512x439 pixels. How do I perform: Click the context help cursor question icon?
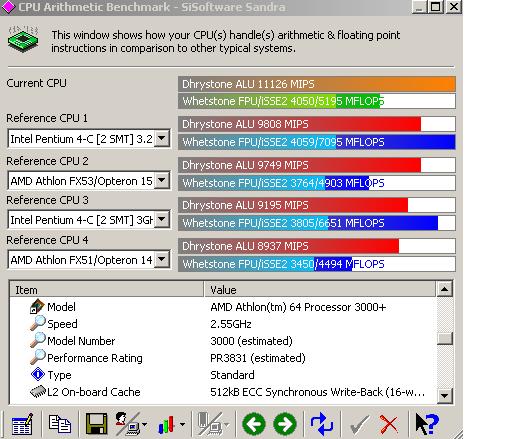tap(427, 424)
